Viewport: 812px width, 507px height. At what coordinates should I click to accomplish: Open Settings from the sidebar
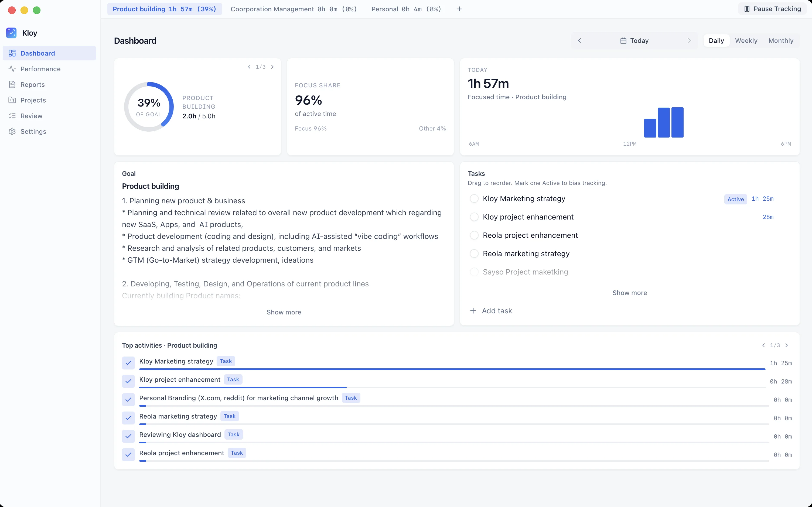click(49, 131)
